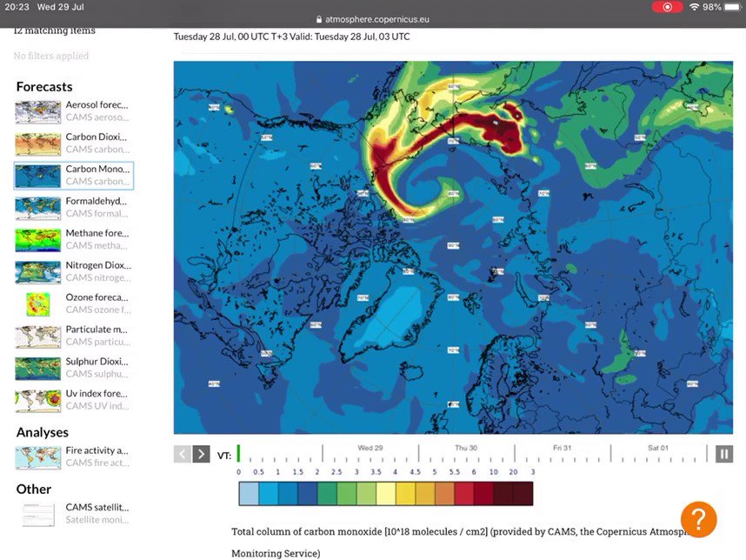746x560 pixels.
Task: Click the 'Formaldehyd...' title link
Action: point(97,201)
